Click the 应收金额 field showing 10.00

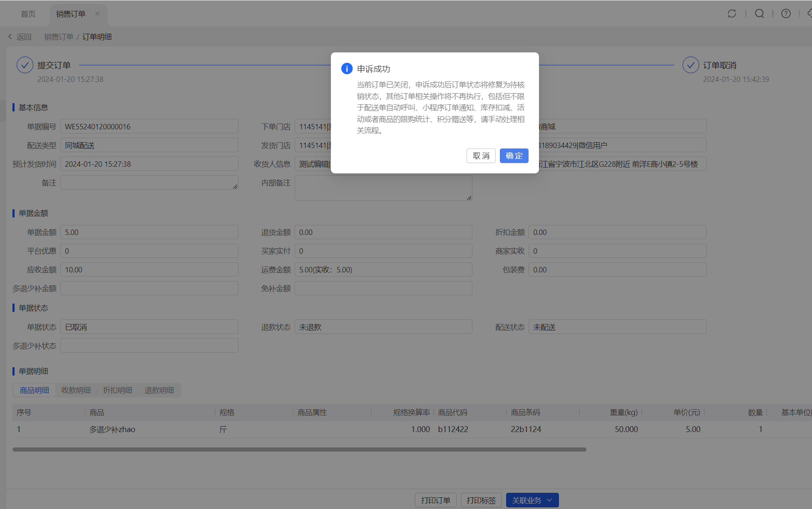pyautogui.click(x=149, y=269)
